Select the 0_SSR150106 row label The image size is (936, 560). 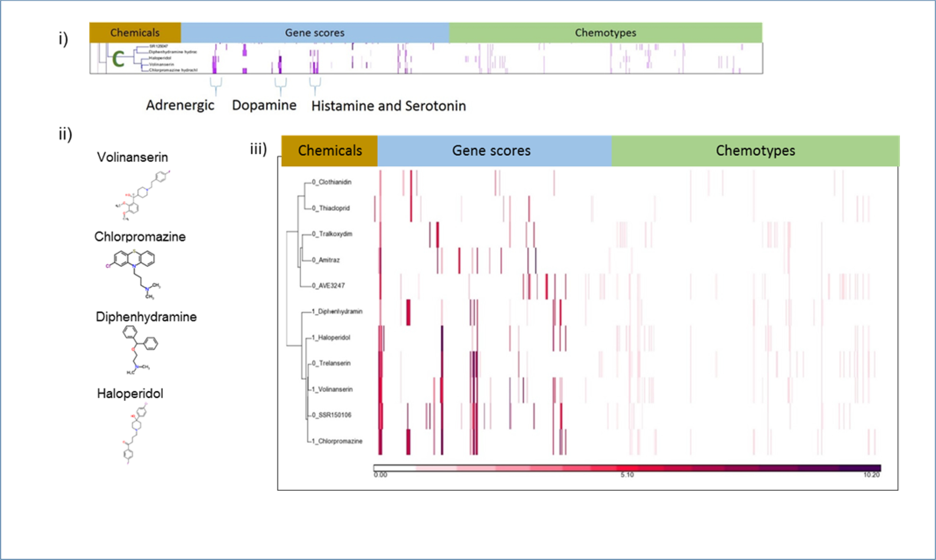pyautogui.click(x=331, y=415)
